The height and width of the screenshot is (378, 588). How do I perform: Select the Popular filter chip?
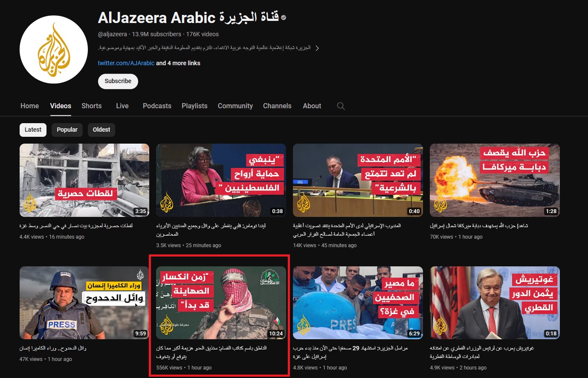pos(67,130)
